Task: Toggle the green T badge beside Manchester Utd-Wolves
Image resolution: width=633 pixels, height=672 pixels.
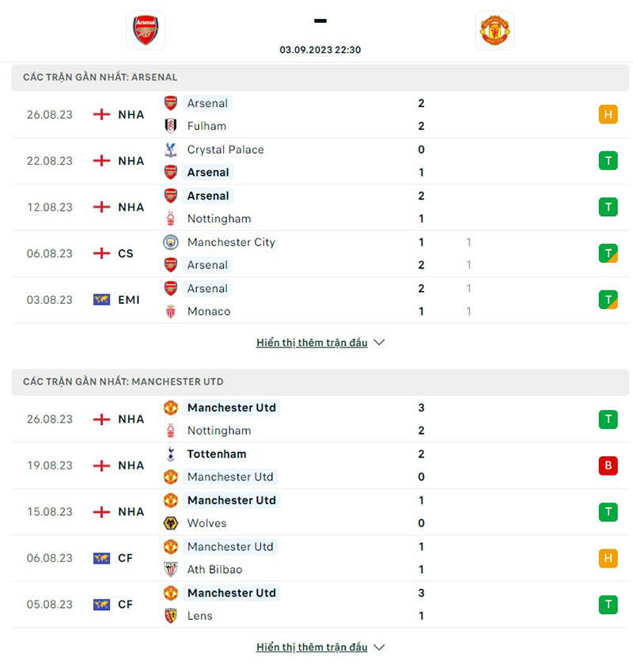Action: [608, 512]
